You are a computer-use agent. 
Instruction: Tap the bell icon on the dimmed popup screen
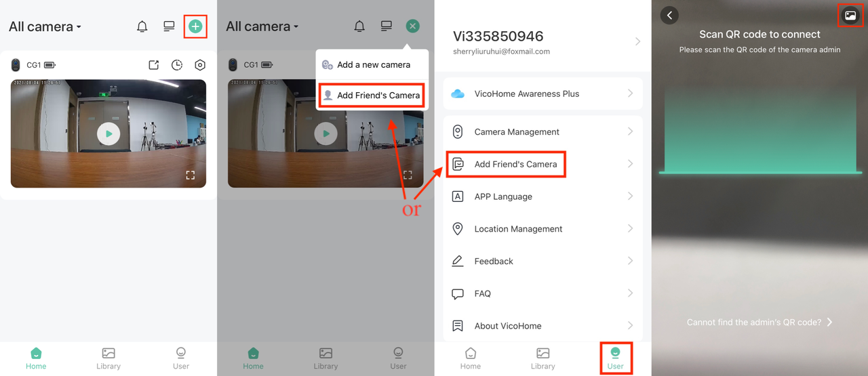359,26
